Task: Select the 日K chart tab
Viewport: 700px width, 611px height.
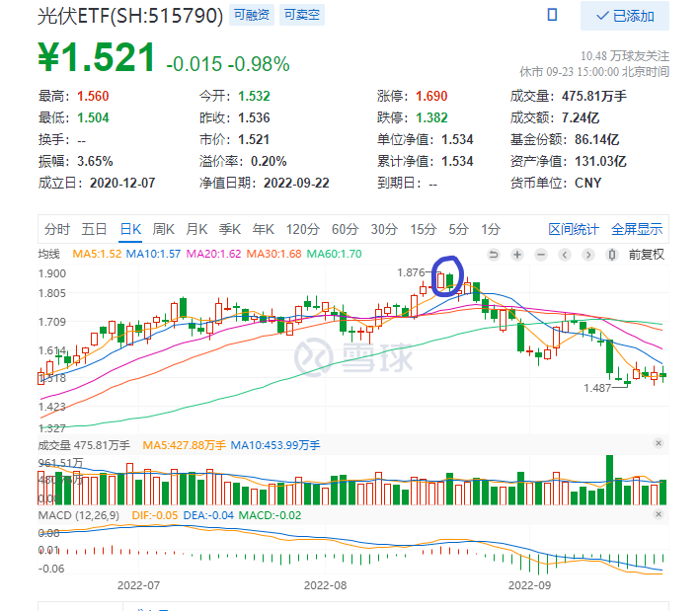Action: click(130, 229)
